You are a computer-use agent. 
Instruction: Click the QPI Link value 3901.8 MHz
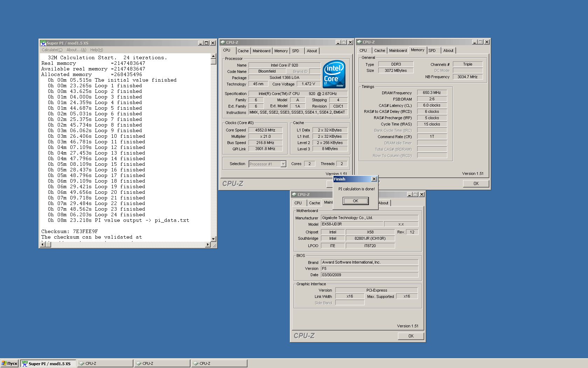pyautogui.click(x=265, y=149)
